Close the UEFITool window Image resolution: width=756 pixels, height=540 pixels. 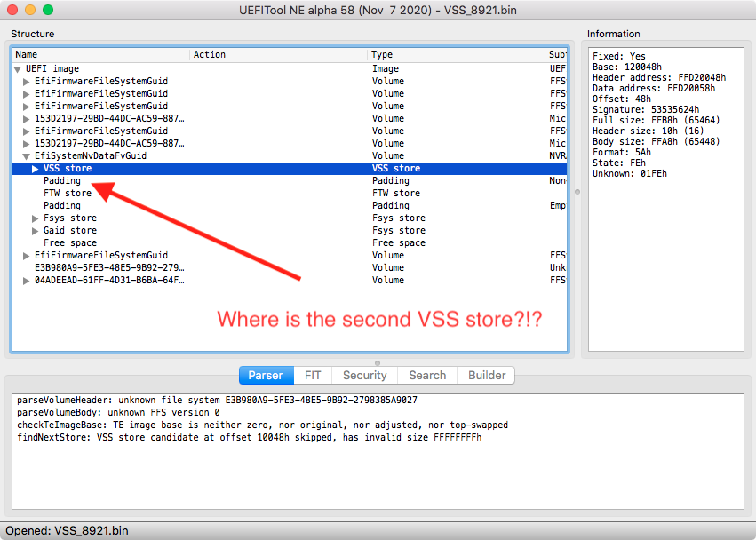click(x=12, y=10)
